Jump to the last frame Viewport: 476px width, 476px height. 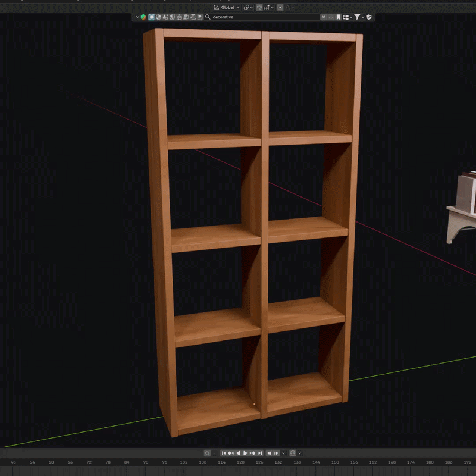click(x=260, y=453)
